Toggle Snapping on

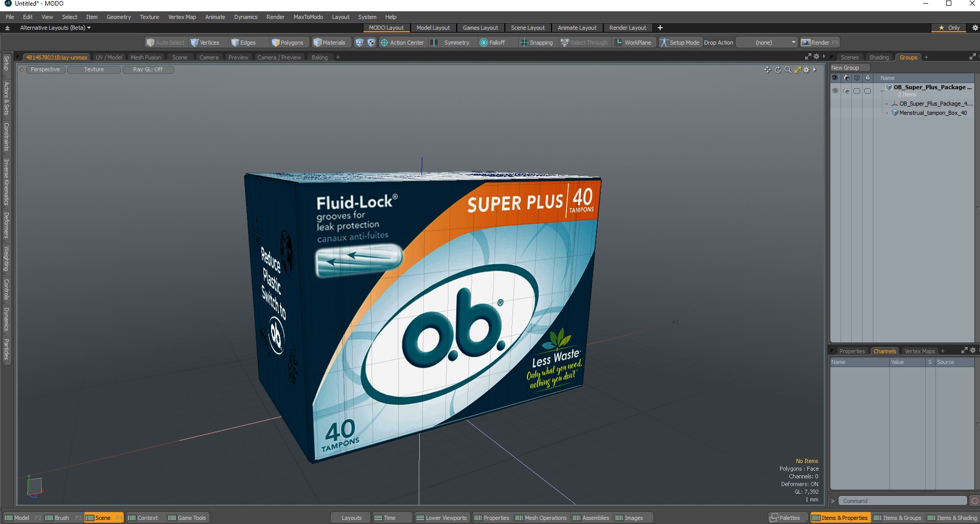pyautogui.click(x=537, y=43)
